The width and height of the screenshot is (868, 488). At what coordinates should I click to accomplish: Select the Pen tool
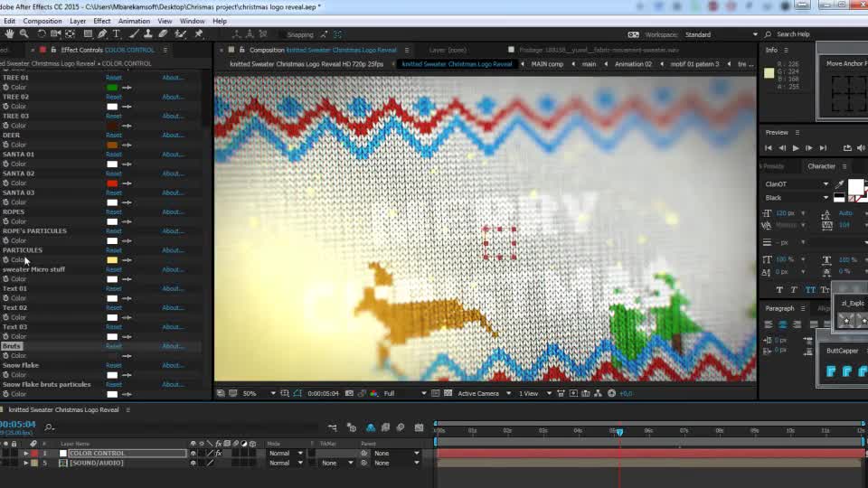[x=102, y=33]
